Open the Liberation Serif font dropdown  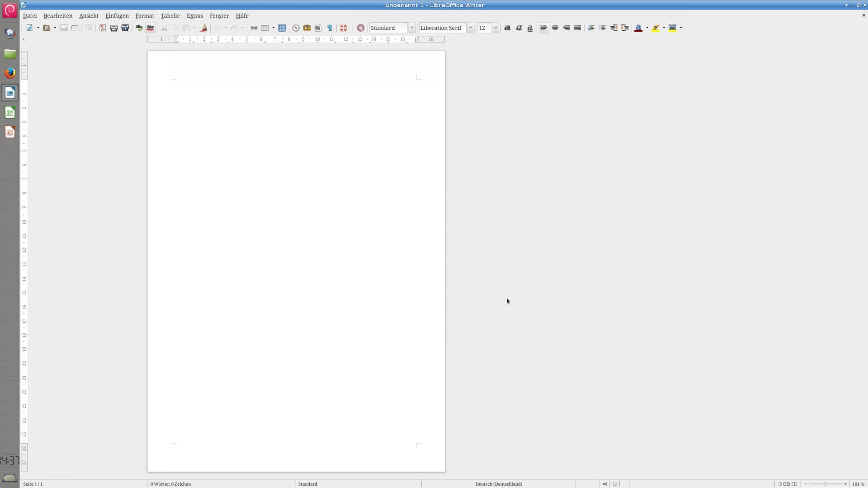point(471,28)
